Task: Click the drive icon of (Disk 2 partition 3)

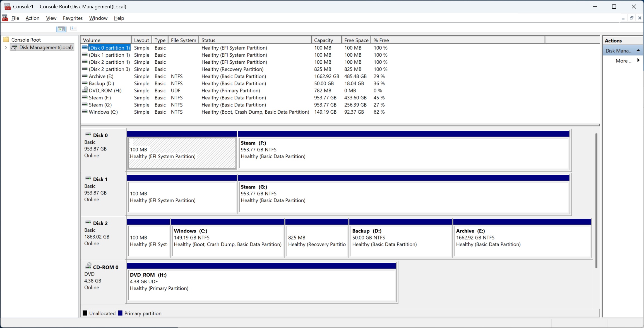Action: pos(85,69)
